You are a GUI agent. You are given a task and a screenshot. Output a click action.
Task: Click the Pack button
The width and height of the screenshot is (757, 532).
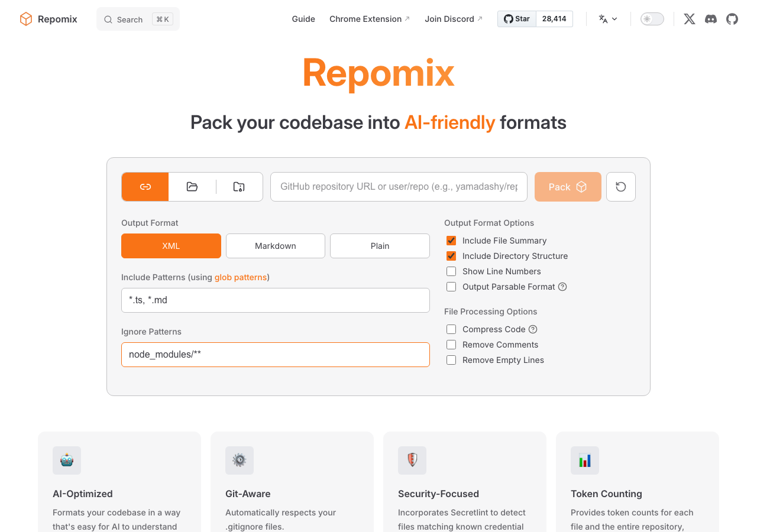[568, 187]
